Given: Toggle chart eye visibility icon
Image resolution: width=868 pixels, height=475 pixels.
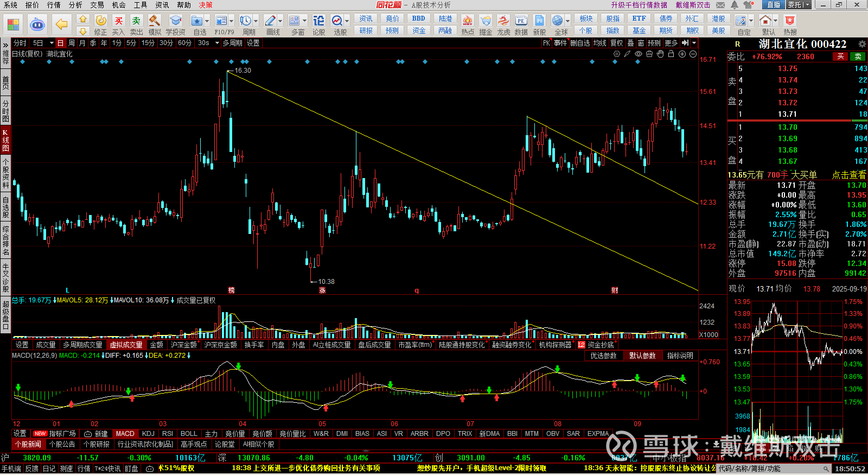Looking at the screenshot, I should click(639, 54).
